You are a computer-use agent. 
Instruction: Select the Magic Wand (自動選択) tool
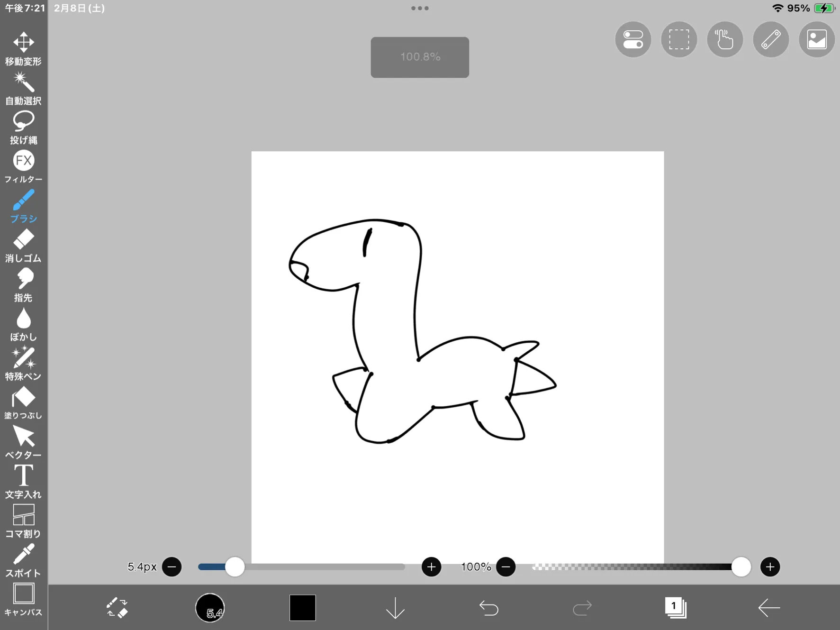[23, 89]
